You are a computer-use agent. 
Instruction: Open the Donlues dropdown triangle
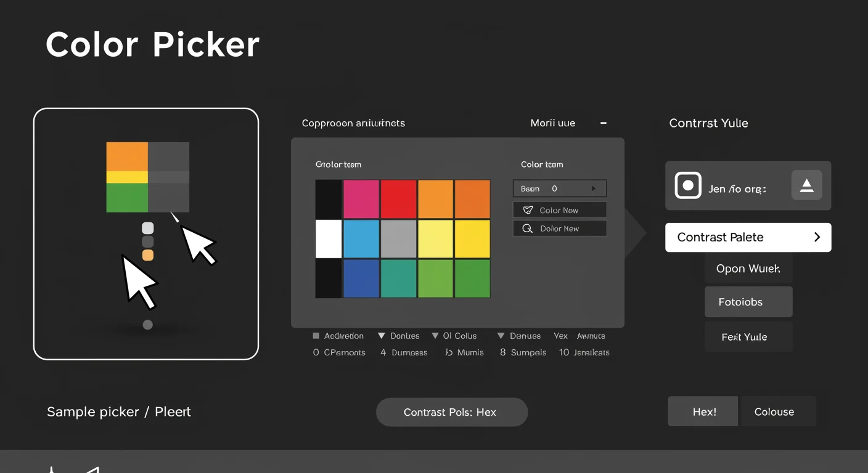(x=382, y=336)
